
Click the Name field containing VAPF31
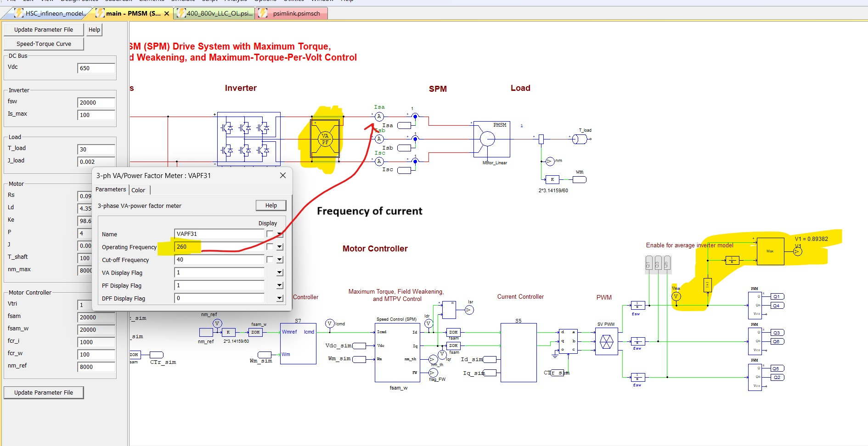[x=219, y=234]
